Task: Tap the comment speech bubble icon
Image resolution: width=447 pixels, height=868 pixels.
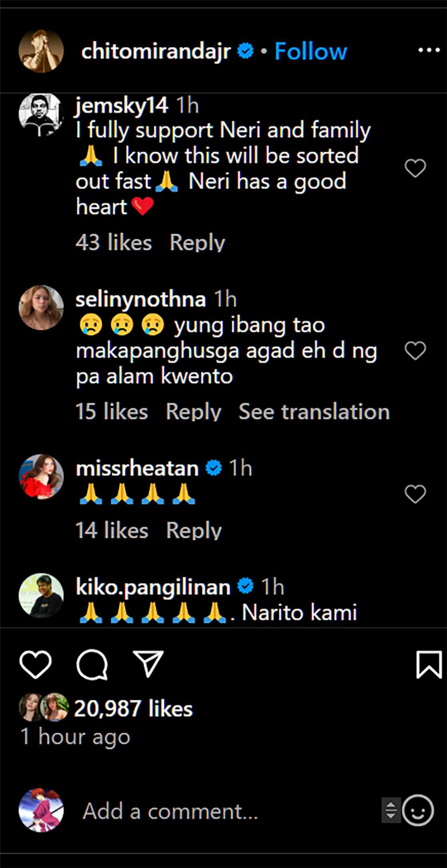Action: point(92,665)
